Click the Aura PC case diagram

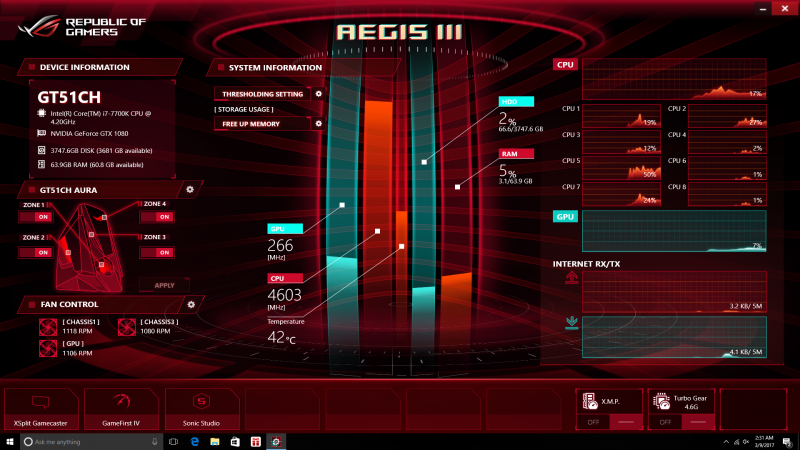pos(90,247)
